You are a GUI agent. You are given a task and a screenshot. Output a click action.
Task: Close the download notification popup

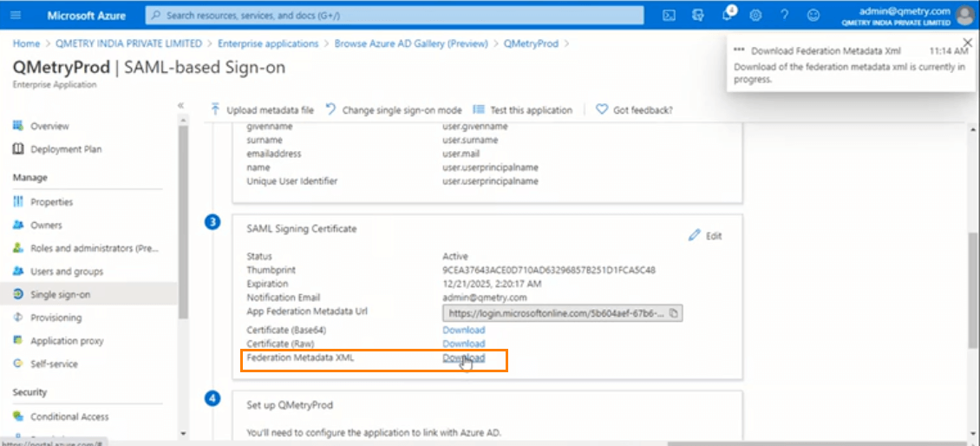point(968,43)
